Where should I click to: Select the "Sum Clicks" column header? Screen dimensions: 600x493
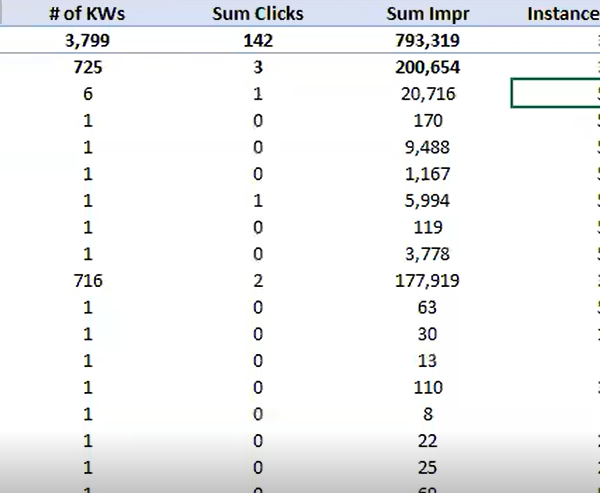pyautogui.click(x=258, y=14)
